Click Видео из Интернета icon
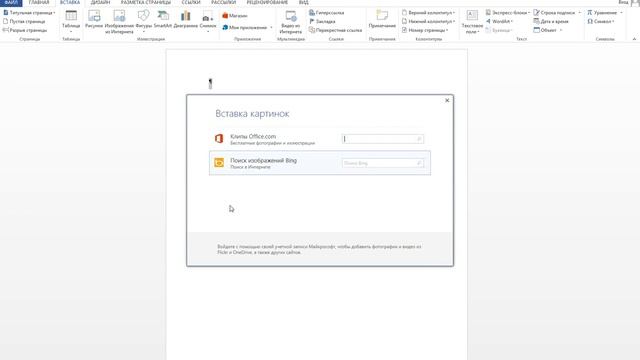Screen dimensions: 640x360 (x=291, y=22)
